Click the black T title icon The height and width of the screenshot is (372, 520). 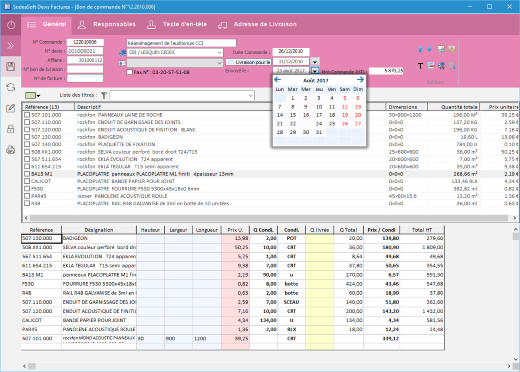coord(420,66)
